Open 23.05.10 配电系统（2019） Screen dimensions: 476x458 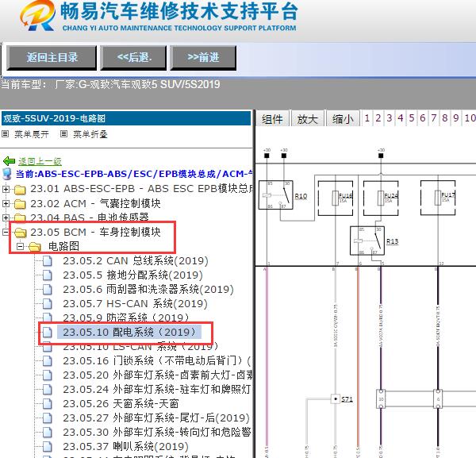pos(129,332)
